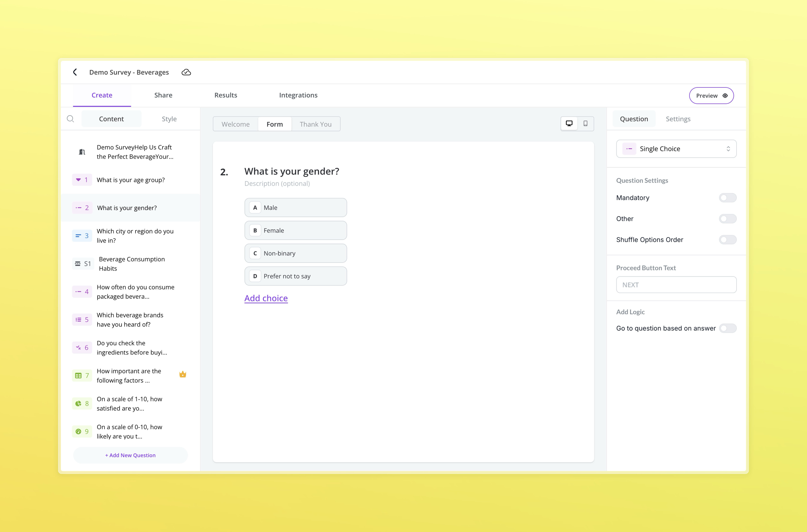Select sidebar item How often do you consume
This screenshot has height=532, width=807.
pos(130,292)
